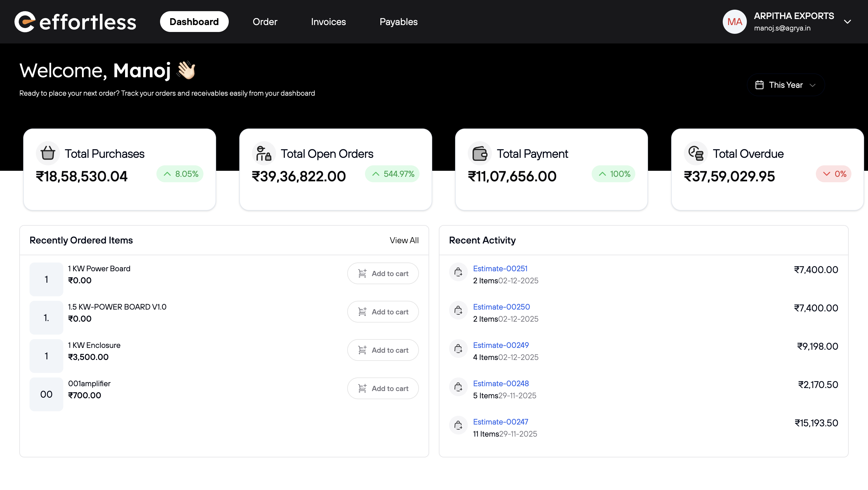The height and width of the screenshot is (490, 868).
Task: Click the effortless logo
Action: coord(75,22)
